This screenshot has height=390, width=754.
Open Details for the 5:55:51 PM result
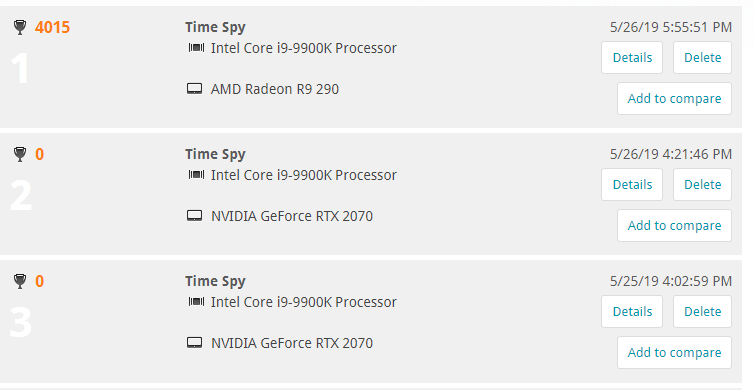coord(632,58)
